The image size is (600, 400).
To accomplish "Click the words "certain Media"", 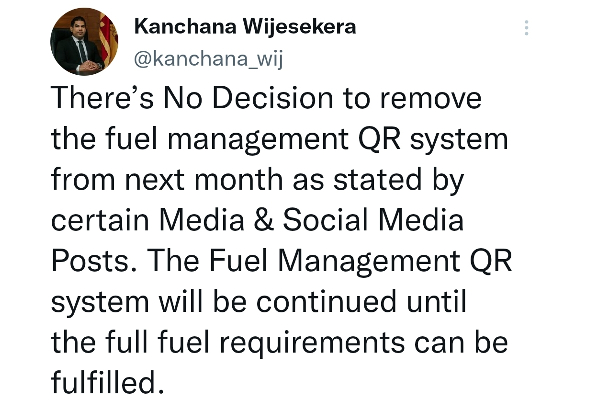I will (x=148, y=220).
